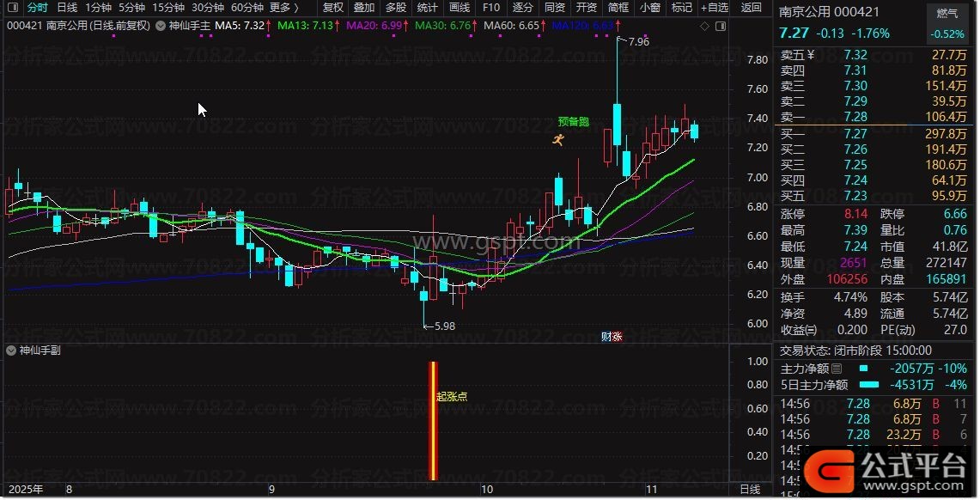Click the 财 marker badge on chart
The image size is (980, 500).
point(606,338)
